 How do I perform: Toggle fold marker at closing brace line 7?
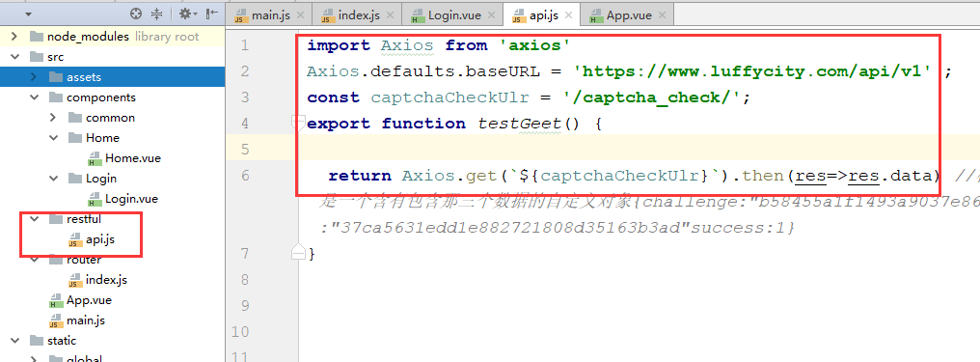298,253
